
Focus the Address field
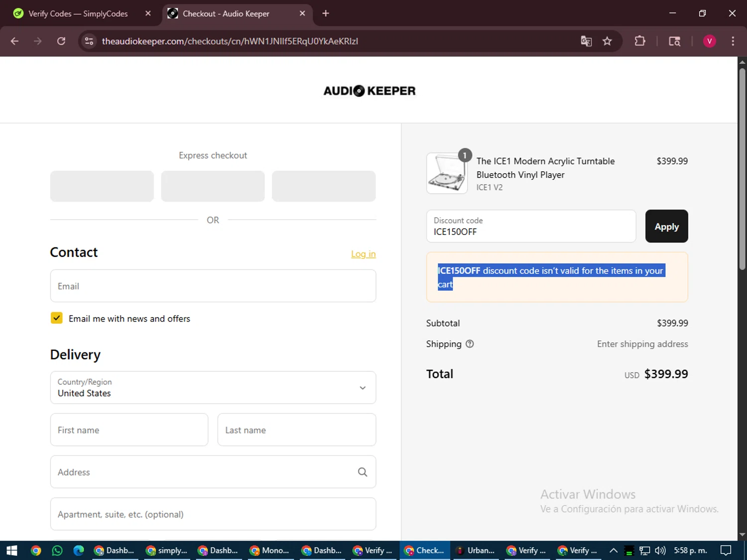pos(213,472)
